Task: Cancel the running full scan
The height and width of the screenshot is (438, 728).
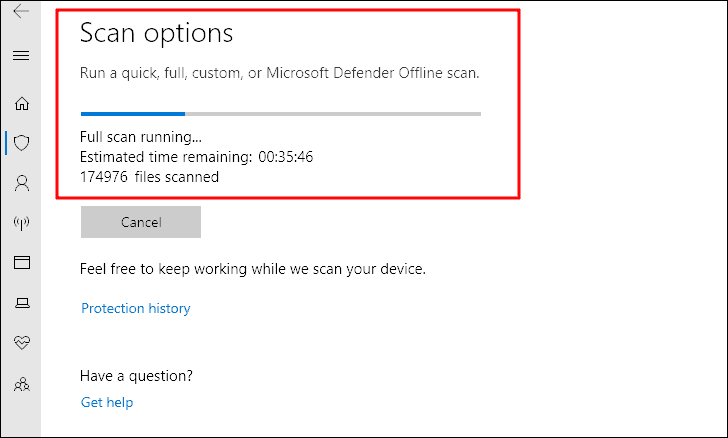Action: click(140, 222)
